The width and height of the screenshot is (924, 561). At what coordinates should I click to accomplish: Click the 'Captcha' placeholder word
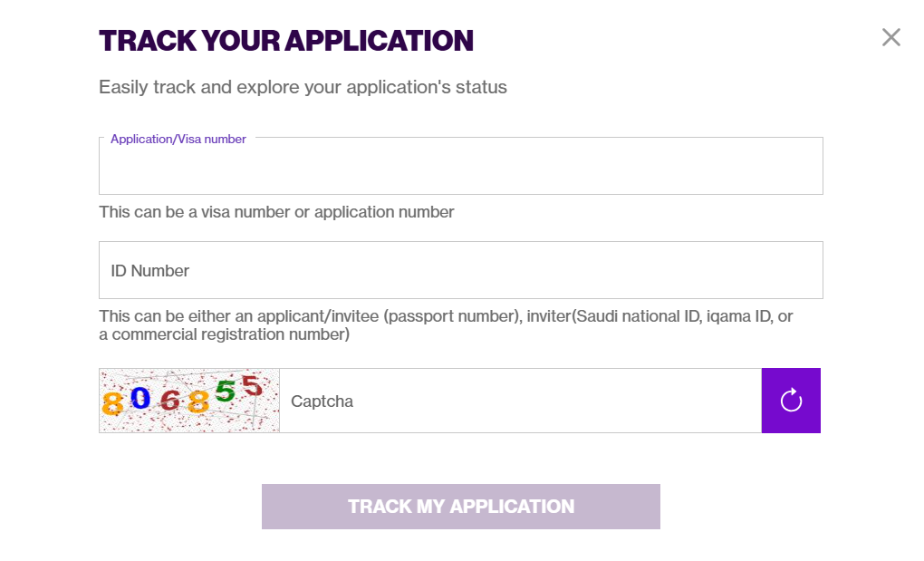(322, 401)
